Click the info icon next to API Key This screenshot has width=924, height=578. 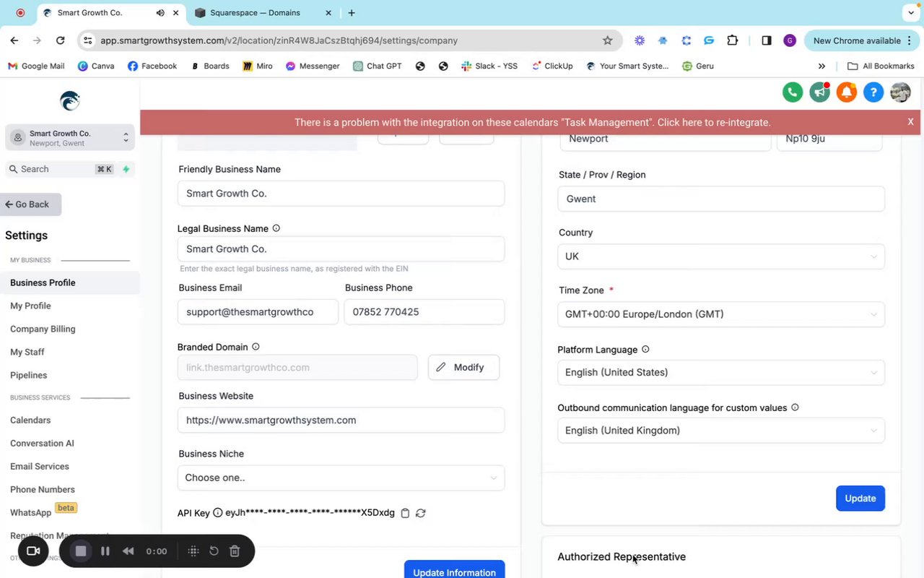218,513
